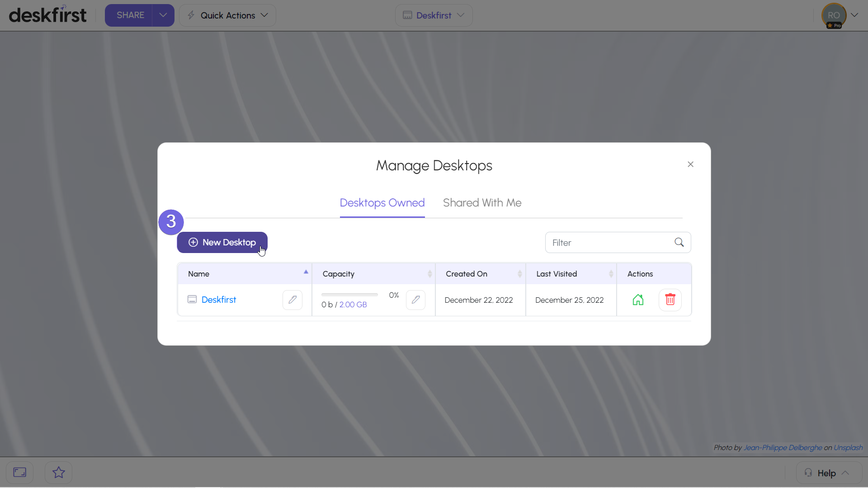Screen dimensions: 868x488
Task: Open the Help menu
Action: 829,473
